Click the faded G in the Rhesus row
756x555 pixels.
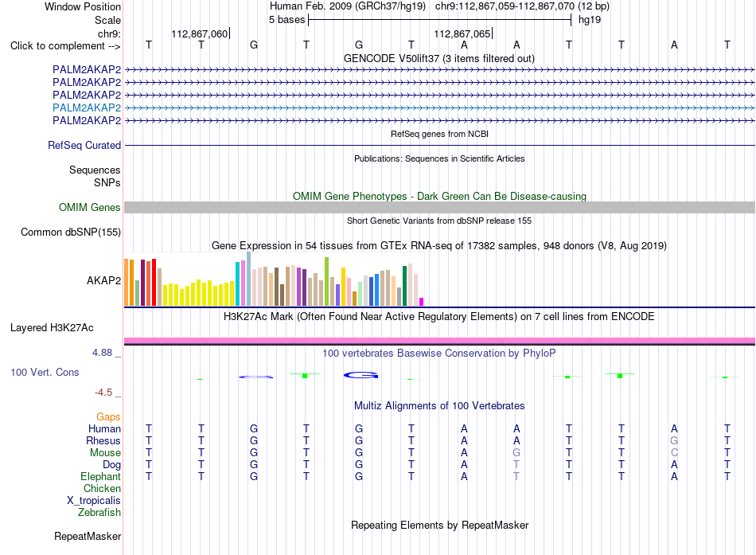pyautogui.click(x=674, y=440)
